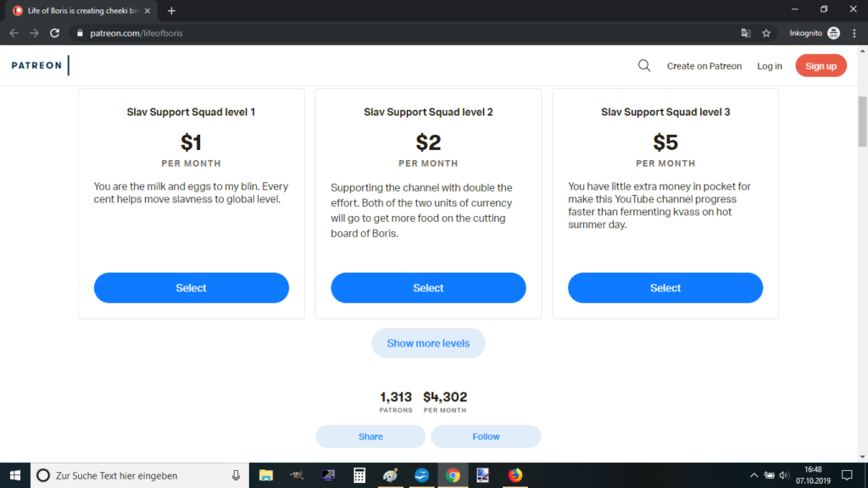Image resolution: width=868 pixels, height=488 pixels.
Task: Click the battery tray icon
Action: point(770,475)
